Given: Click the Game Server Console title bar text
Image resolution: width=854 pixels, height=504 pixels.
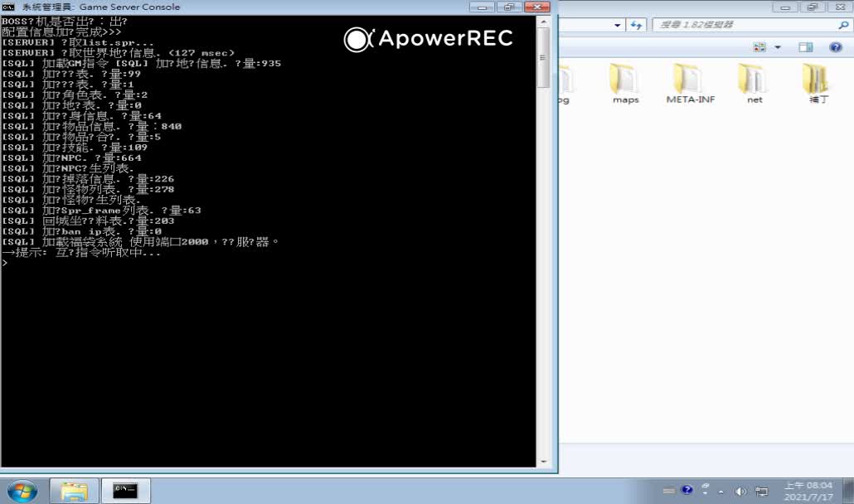Looking at the screenshot, I should click(101, 7).
